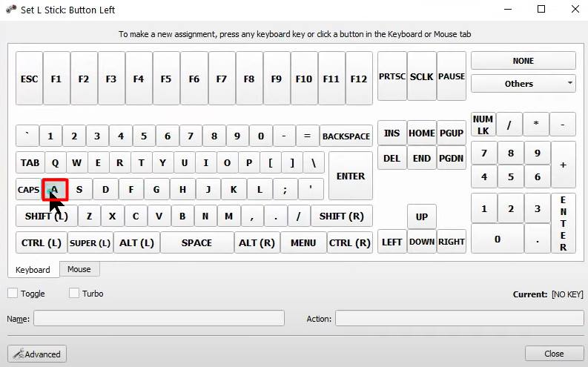This screenshot has height=367, width=588.
Task: Select the ALT (L) key
Action: 137,243
